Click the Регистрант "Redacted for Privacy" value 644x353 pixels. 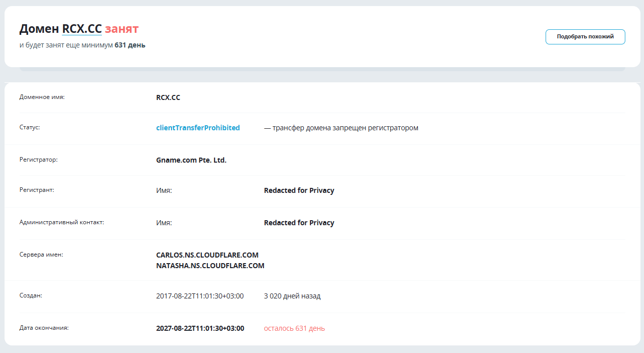click(299, 190)
